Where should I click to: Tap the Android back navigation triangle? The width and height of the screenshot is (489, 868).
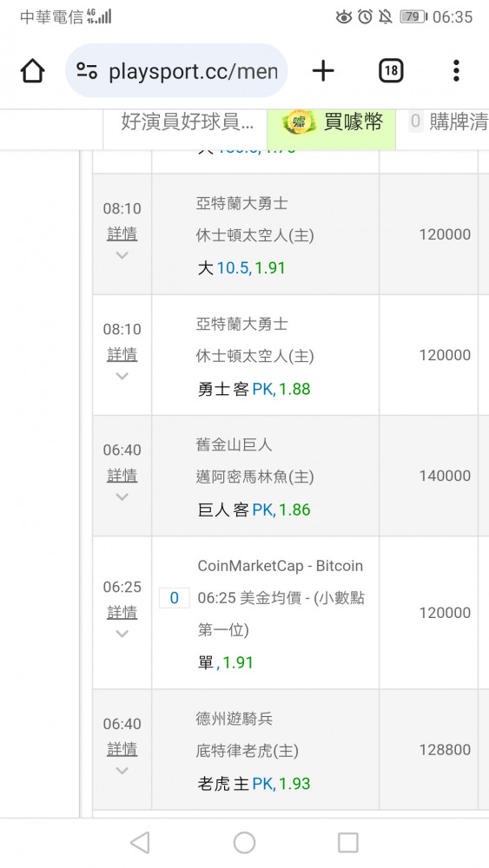(x=140, y=843)
